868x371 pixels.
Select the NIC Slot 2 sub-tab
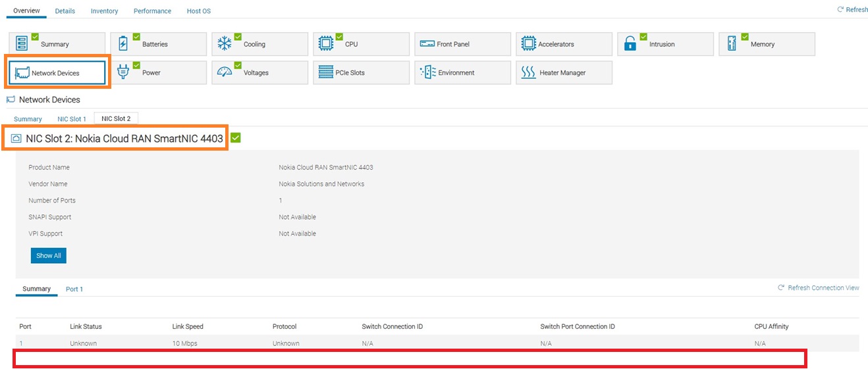(x=116, y=118)
